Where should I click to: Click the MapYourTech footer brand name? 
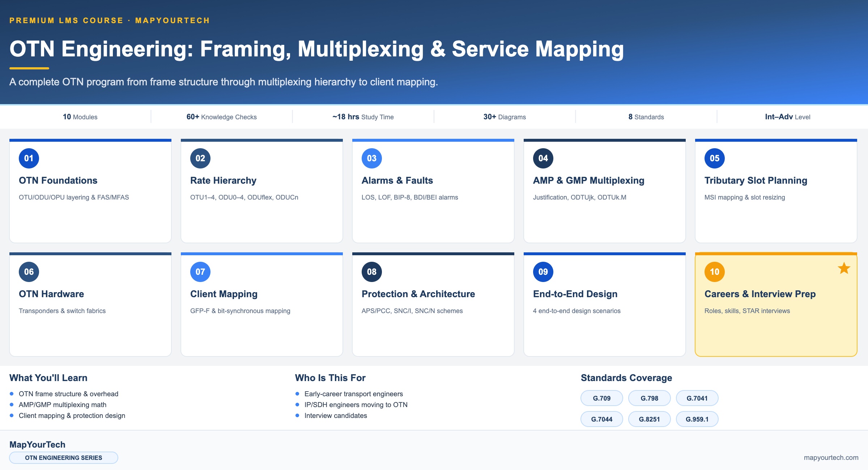[37, 445]
